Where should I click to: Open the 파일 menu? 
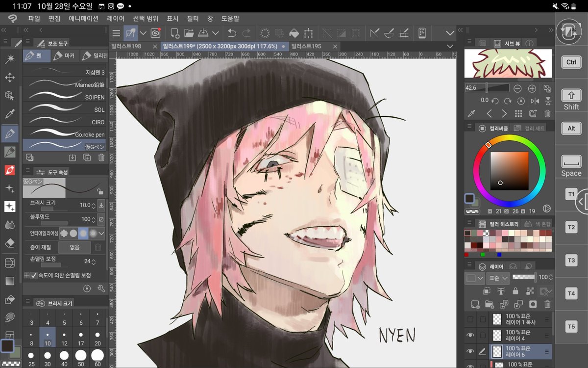[x=34, y=19]
